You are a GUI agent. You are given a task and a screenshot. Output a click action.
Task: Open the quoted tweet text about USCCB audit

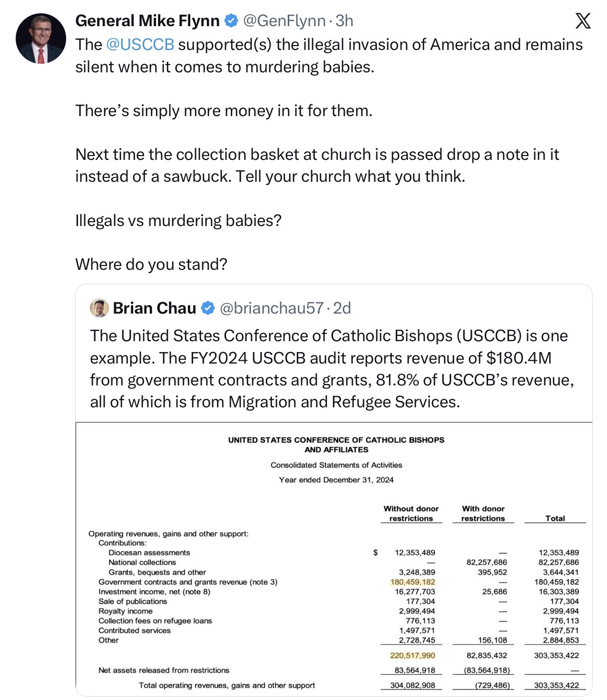pos(332,369)
